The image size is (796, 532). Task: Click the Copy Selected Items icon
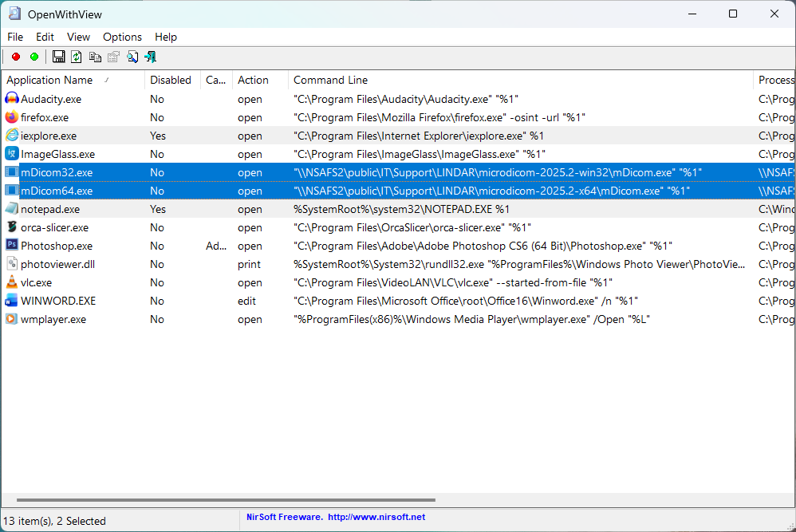click(x=95, y=57)
